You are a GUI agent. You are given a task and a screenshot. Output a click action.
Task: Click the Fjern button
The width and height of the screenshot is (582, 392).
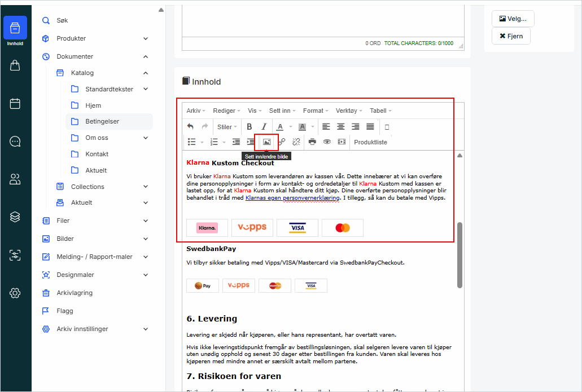pyautogui.click(x=511, y=36)
